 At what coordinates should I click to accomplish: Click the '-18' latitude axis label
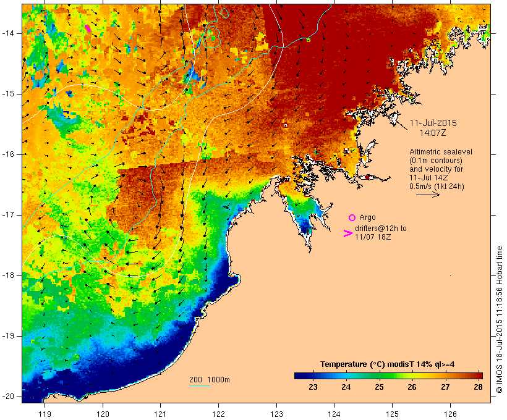(x=7, y=275)
